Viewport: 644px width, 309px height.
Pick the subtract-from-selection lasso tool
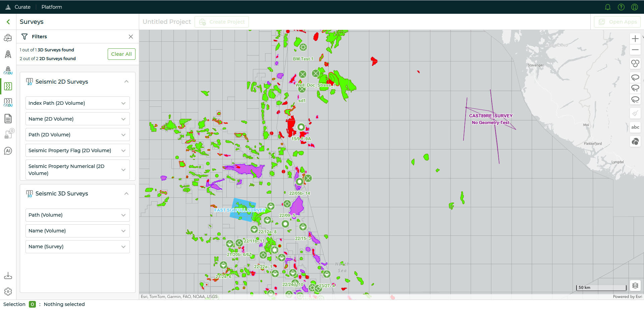pos(635,100)
